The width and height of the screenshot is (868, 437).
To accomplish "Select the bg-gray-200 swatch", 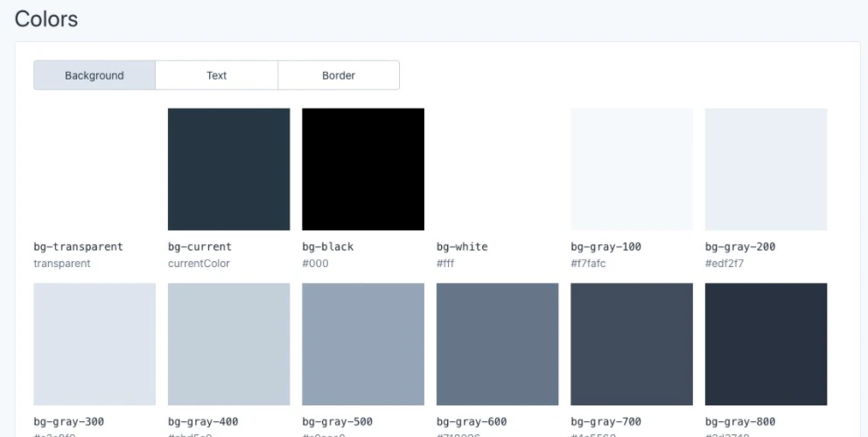I will 766,169.
